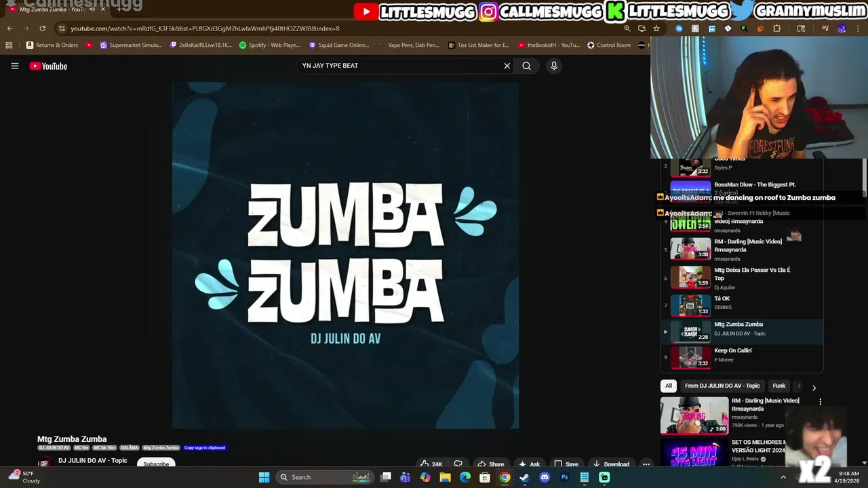This screenshot has height=488, width=868.
Task: Open the 2xRaKaiIRLLive18.1K... Twitch bookmark
Action: pyautogui.click(x=201, y=45)
